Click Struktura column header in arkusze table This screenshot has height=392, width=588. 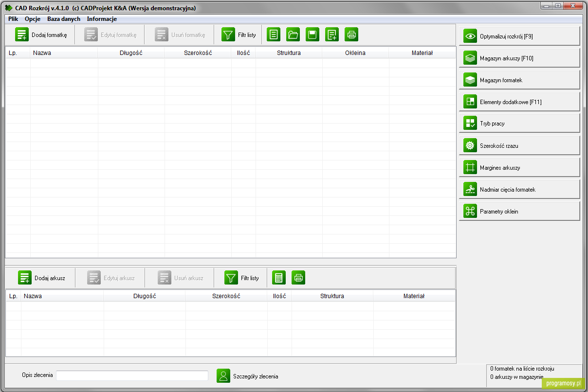[332, 296]
